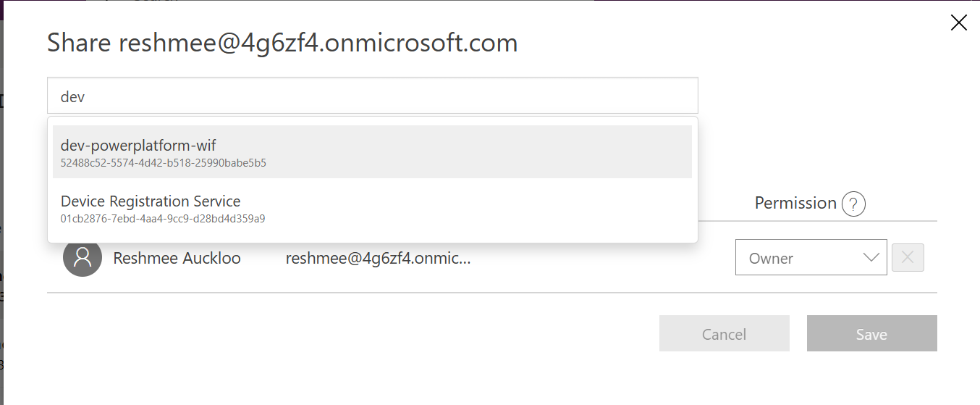Click the Share dialog title text
The height and width of the screenshot is (405, 980).
coord(282,43)
